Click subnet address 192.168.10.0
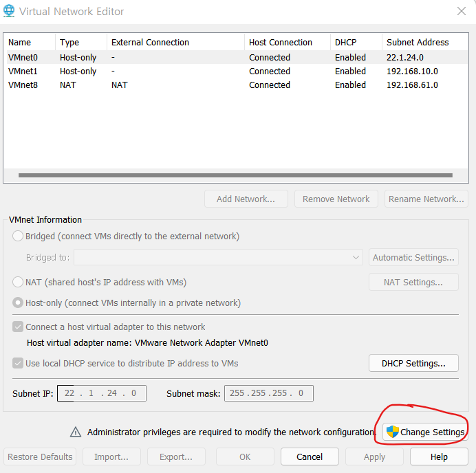 click(x=412, y=71)
